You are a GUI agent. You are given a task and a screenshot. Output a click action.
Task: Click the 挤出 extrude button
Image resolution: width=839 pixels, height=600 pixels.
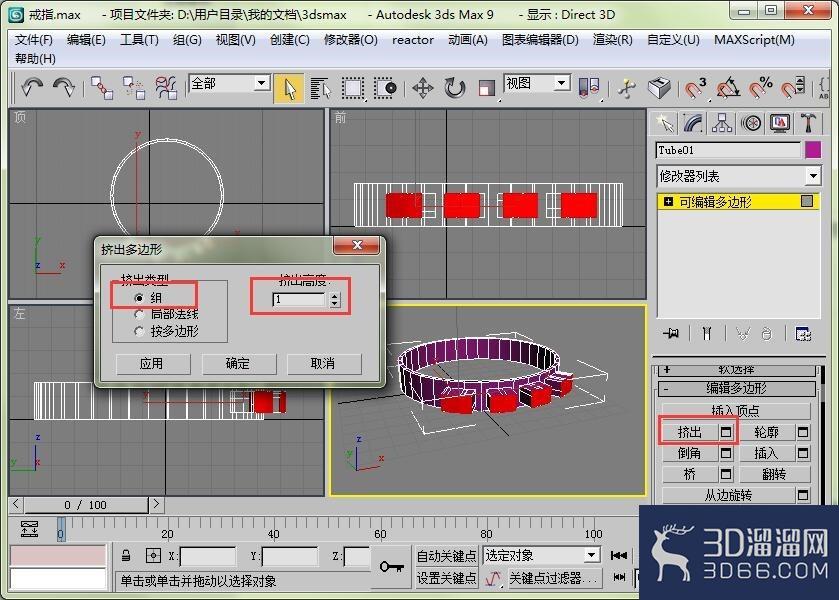689,432
